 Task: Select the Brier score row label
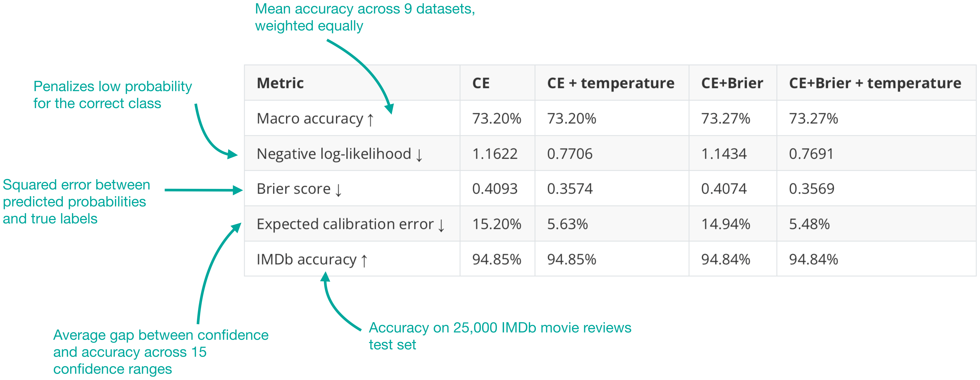[x=294, y=189]
